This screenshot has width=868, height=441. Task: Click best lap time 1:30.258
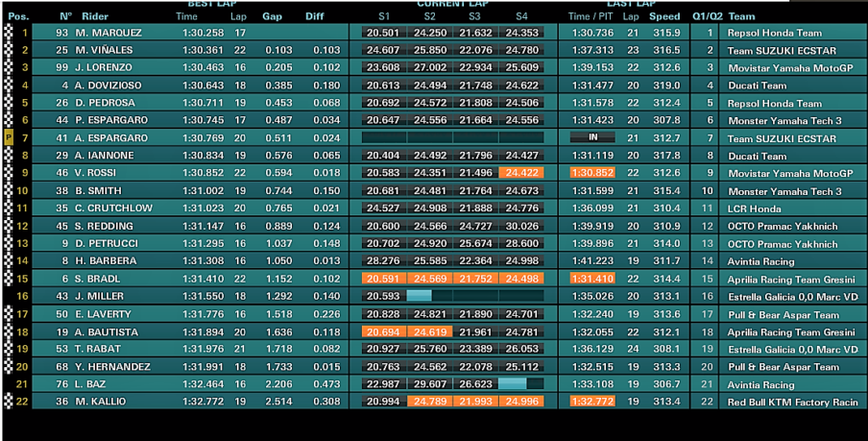pos(204,33)
